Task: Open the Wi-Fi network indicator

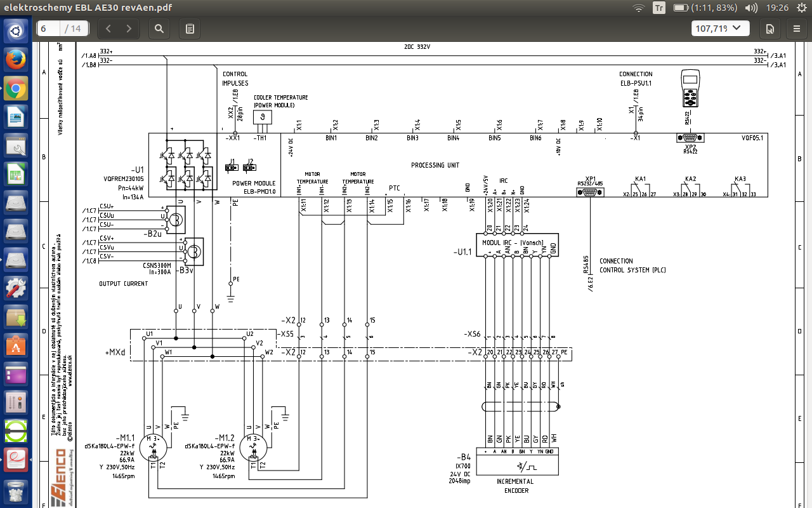Action: (x=639, y=8)
